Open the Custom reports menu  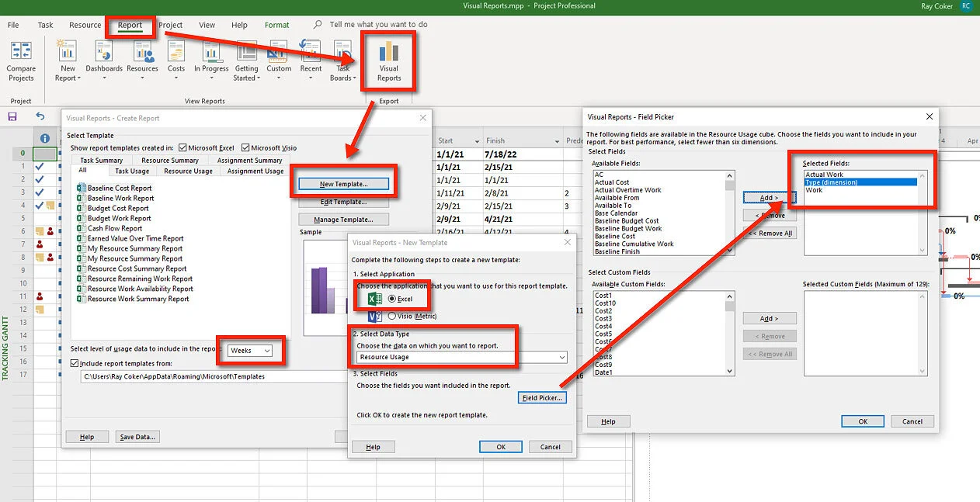point(279,61)
